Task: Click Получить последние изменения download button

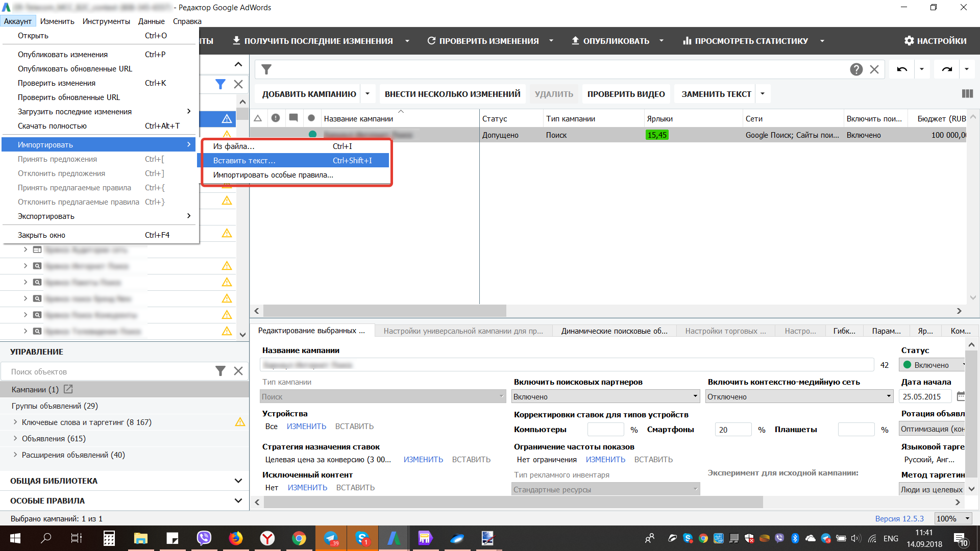Action: pos(313,41)
